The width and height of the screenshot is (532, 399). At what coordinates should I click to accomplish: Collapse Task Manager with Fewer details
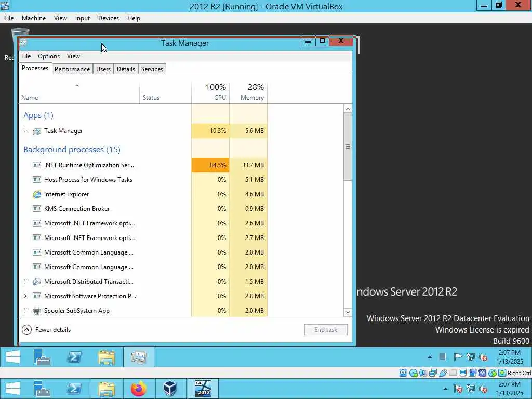(x=46, y=330)
